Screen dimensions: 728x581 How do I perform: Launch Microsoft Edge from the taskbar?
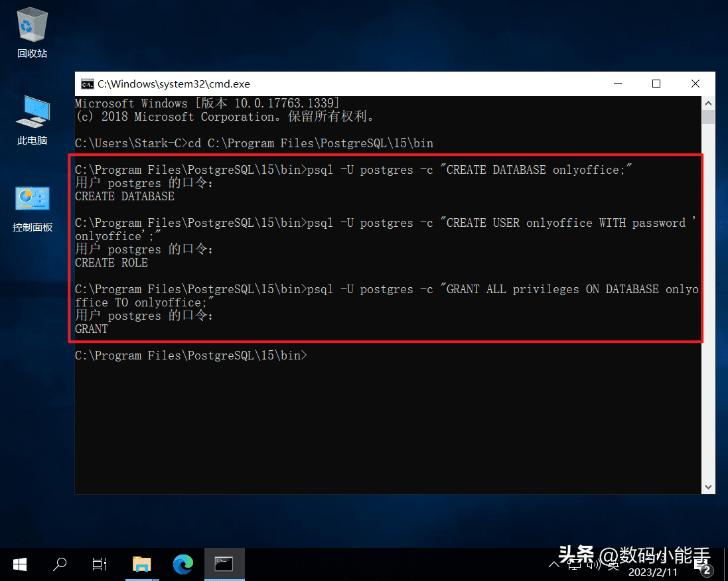pos(182,564)
